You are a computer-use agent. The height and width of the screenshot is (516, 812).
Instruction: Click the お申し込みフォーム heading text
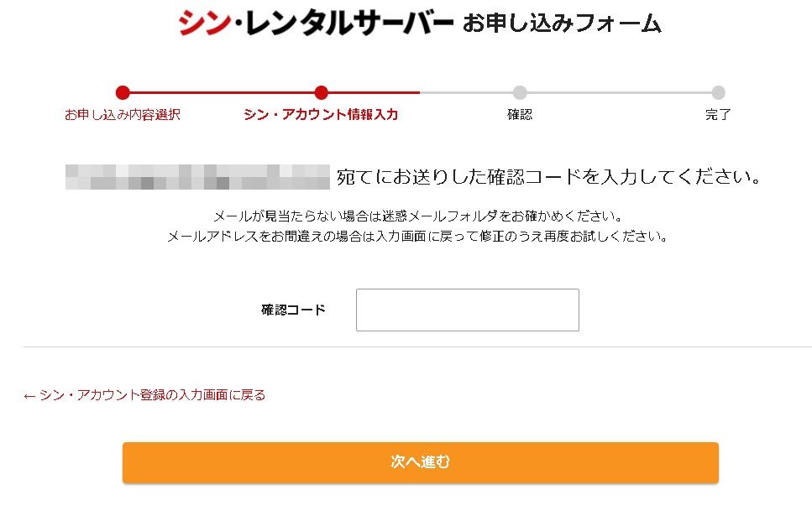coord(562,23)
